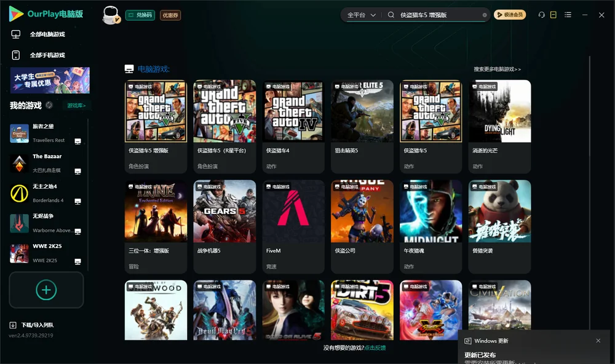Screen dimensions: 615x364
Task: Click the PC icon beside WWE 2K25
Action: pyautogui.click(x=77, y=262)
